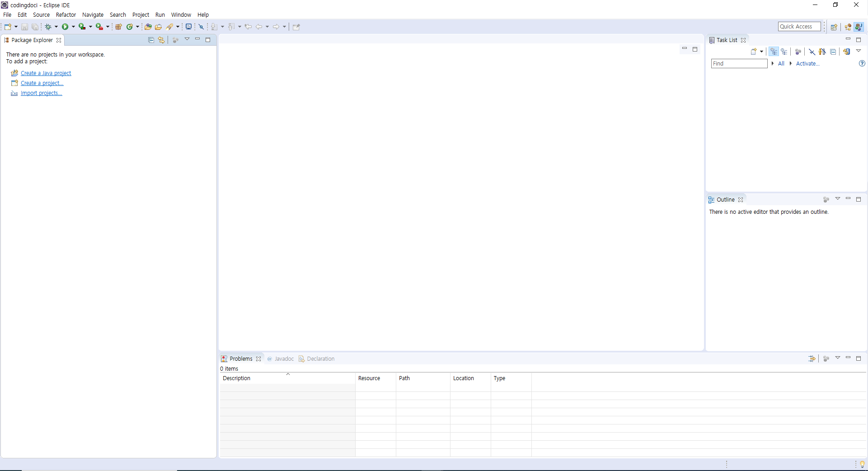868x471 pixels.
Task: Open the Run configurations dropdown arrow
Action: pos(73,27)
